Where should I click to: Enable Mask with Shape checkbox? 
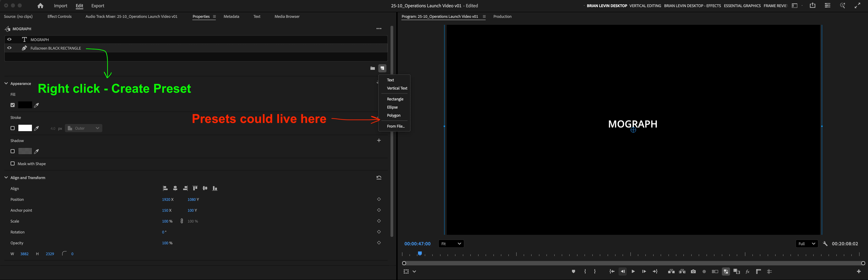[x=12, y=164]
